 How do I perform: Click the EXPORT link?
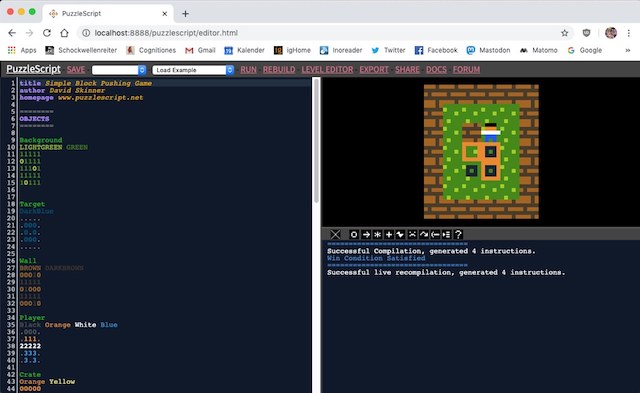click(x=374, y=69)
